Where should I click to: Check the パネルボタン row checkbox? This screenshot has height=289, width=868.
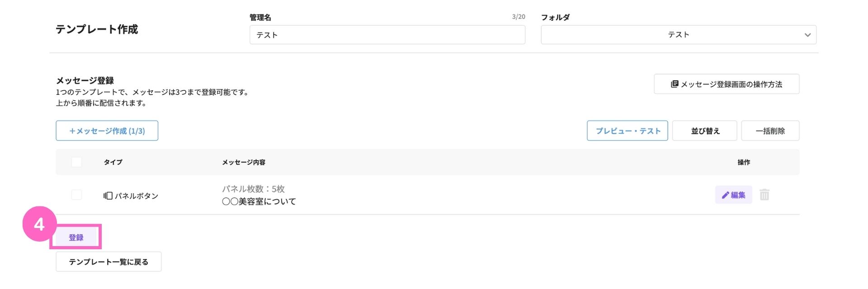pyautogui.click(x=76, y=195)
